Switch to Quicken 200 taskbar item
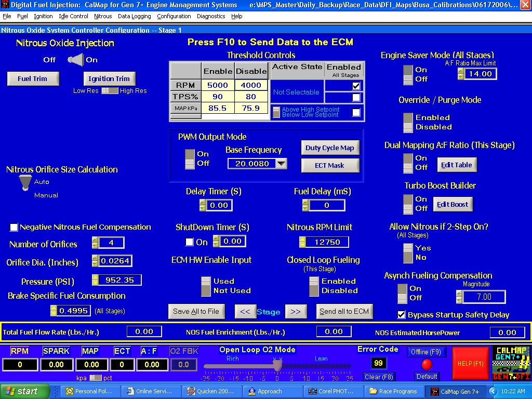This screenshot has height=399, width=532. point(212,391)
